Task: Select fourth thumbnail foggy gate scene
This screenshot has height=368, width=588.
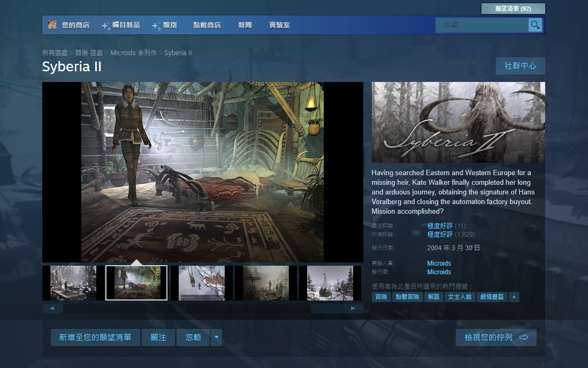Action: click(x=266, y=283)
